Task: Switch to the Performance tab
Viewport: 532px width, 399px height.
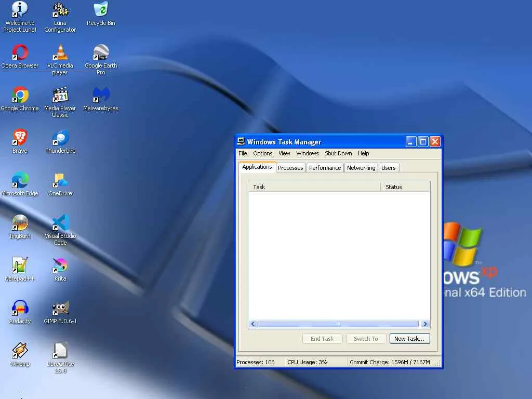Action: pos(325,168)
